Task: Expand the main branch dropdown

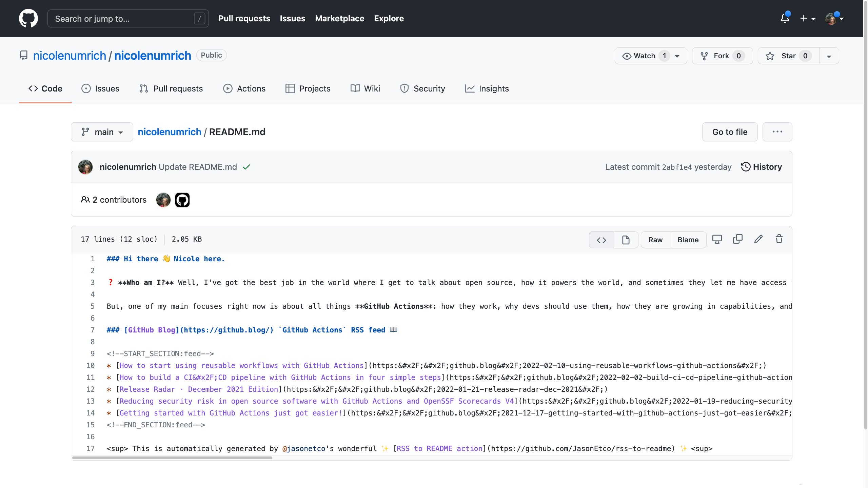Action: [102, 132]
